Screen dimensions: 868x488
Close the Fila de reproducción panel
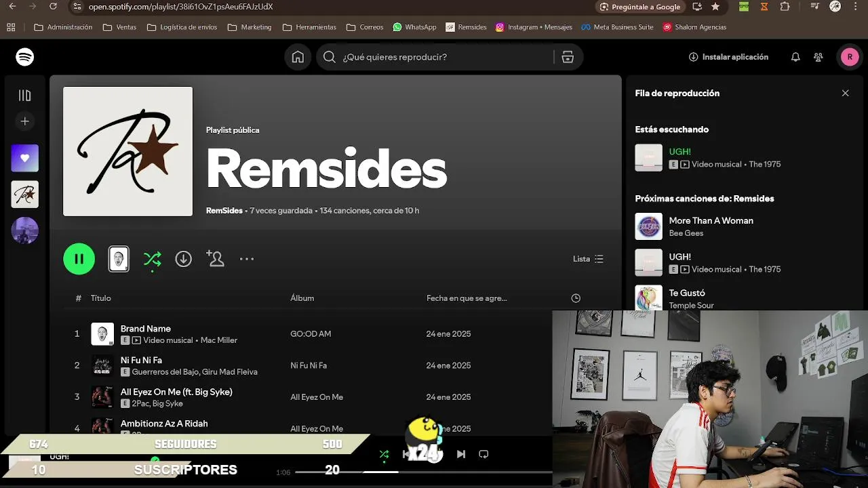[x=845, y=94]
